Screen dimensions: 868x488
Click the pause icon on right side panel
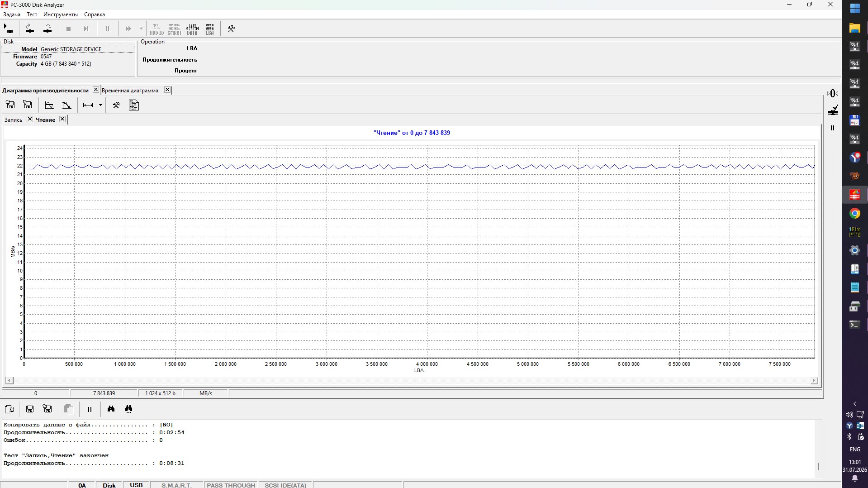(x=832, y=128)
